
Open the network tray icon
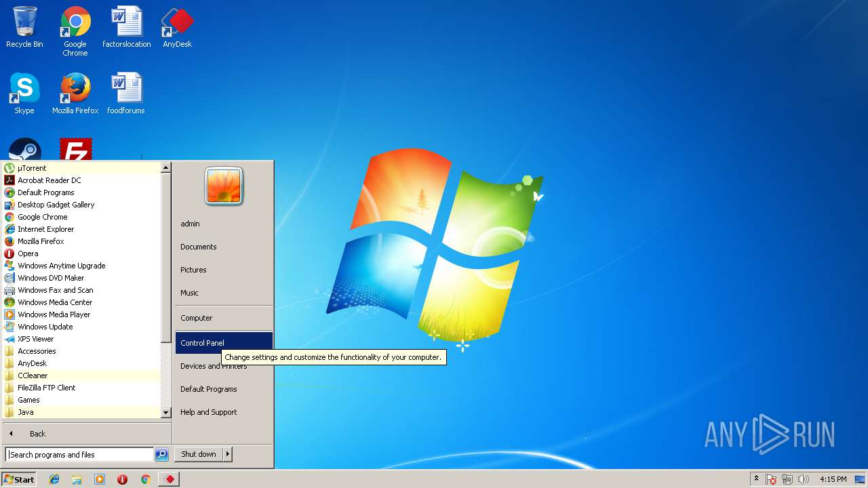(x=787, y=479)
